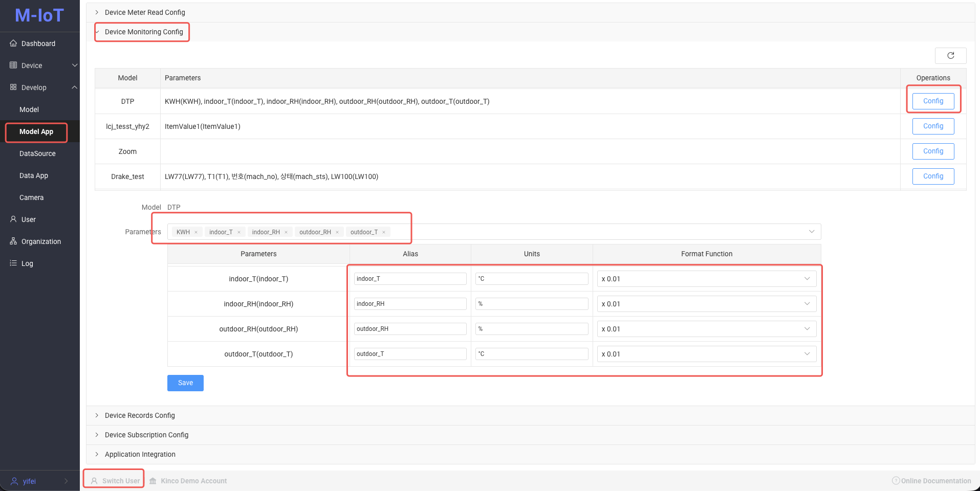Image resolution: width=980 pixels, height=491 pixels.
Task: Click the yifei user profile icon
Action: click(x=14, y=481)
